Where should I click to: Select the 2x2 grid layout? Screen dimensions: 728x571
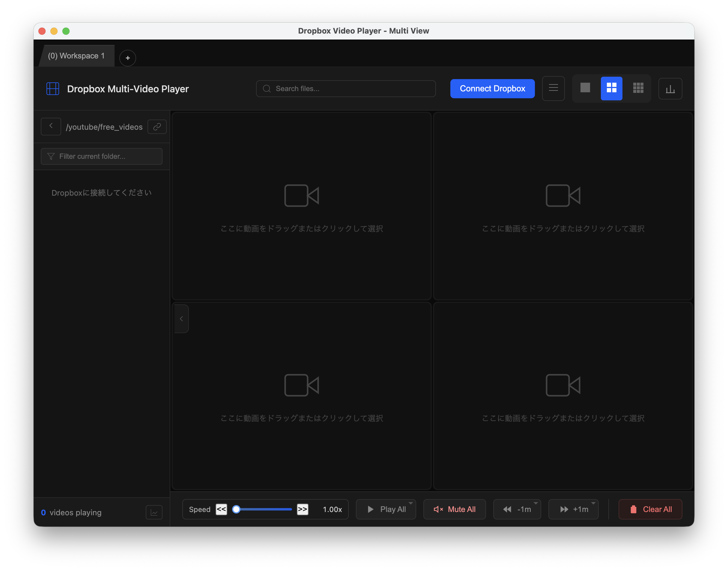point(611,88)
